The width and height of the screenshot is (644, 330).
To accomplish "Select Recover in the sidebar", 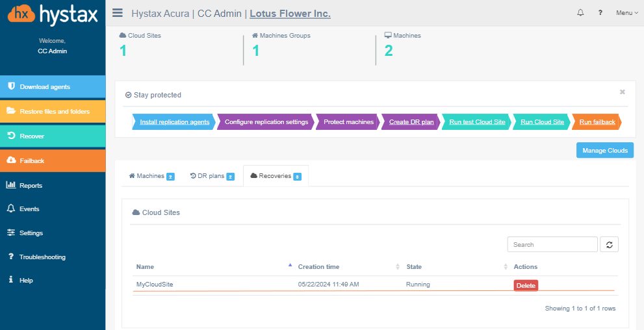I will click(53, 136).
